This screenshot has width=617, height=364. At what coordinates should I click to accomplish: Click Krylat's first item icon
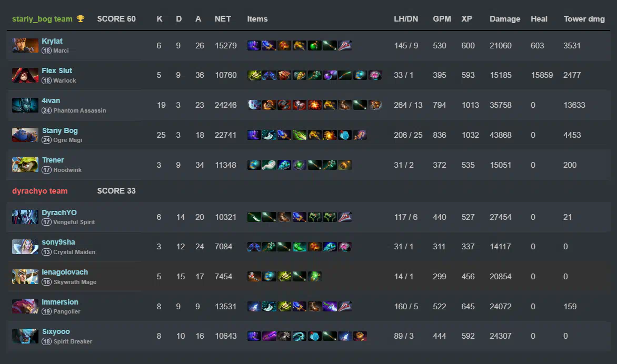(x=254, y=46)
